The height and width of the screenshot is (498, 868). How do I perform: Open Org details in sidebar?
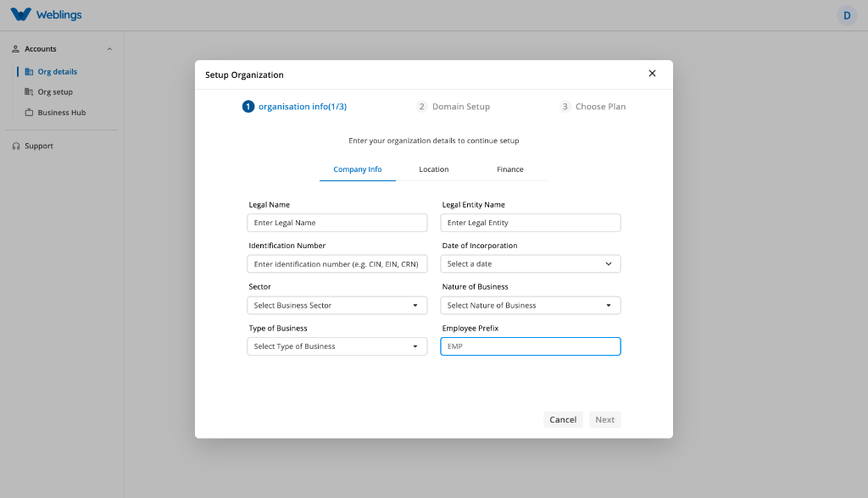(x=58, y=72)
